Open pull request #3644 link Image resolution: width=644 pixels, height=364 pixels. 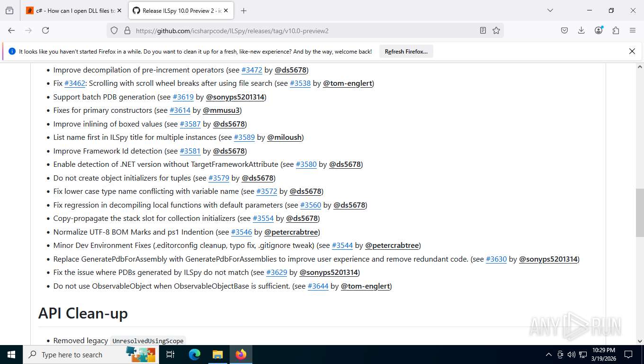(318, 286)
